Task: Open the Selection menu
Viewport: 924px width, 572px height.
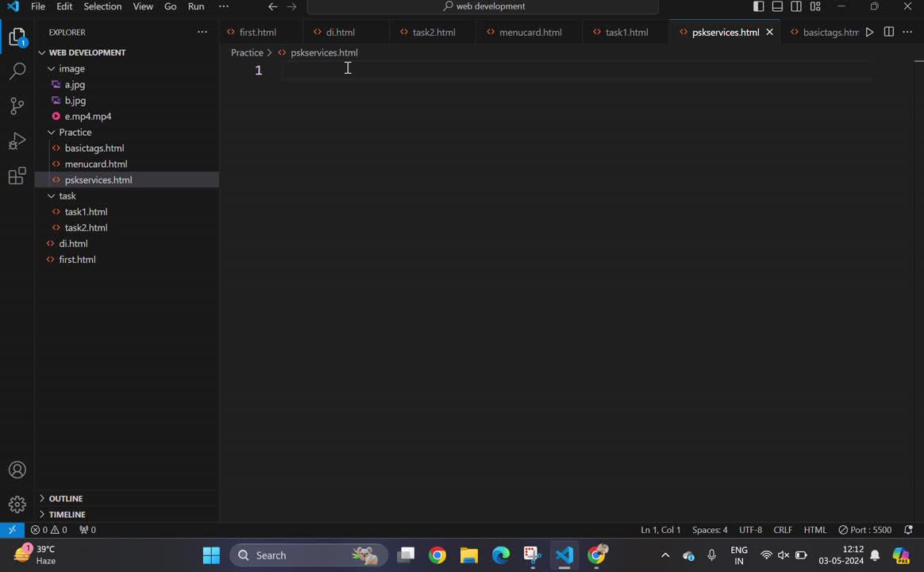Action: click(102, 6)
